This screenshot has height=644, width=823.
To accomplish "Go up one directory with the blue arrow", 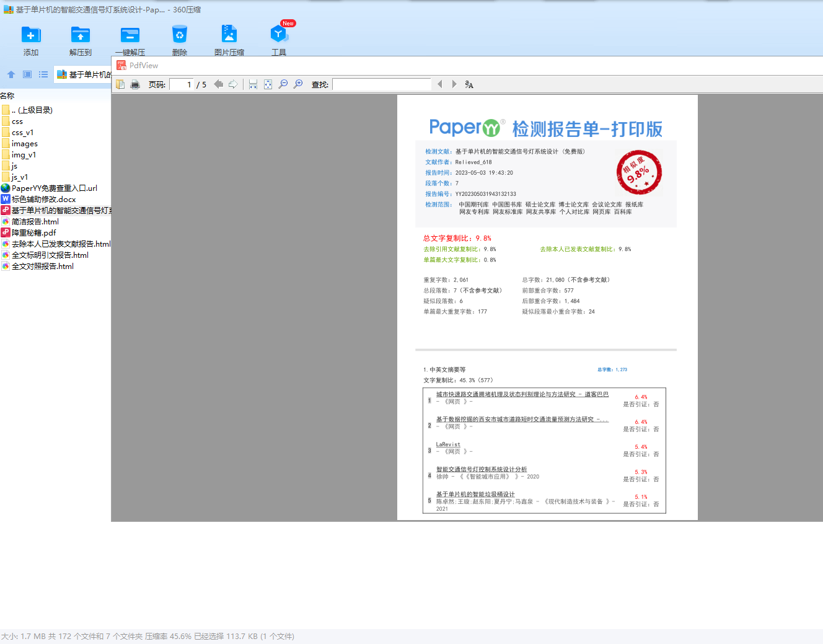I will coord(11,74).
